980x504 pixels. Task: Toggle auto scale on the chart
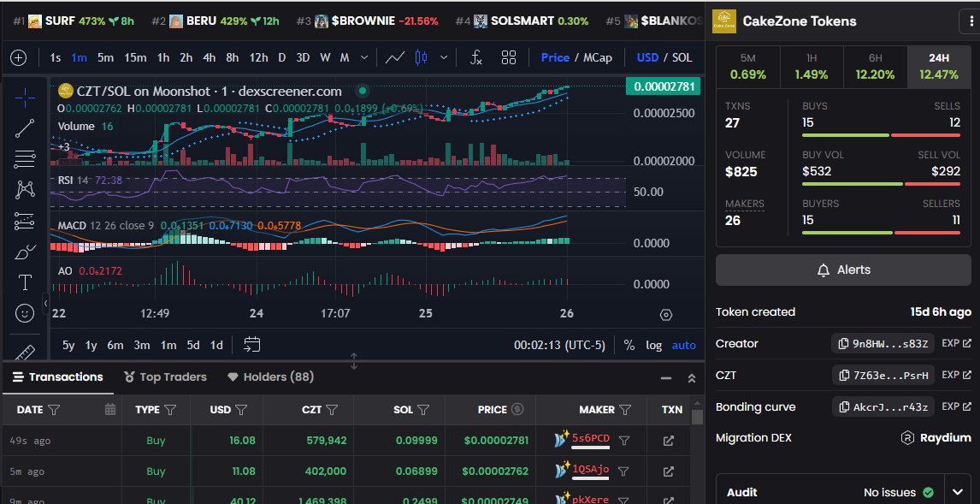click(684, 345)
